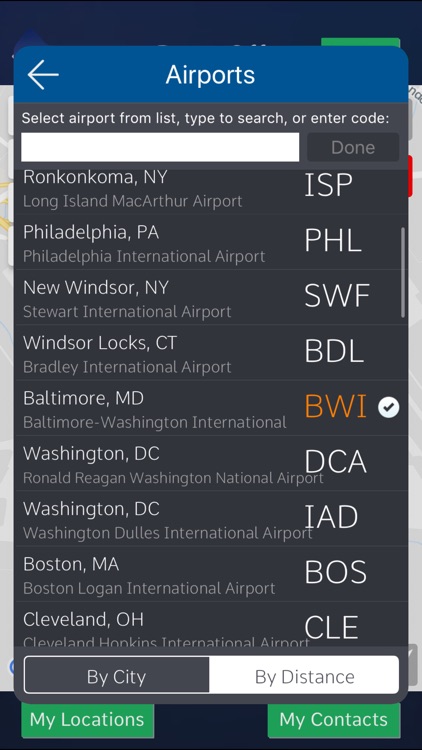Image resolution: width=422 pixels, height=750 pixels.
Task: Focus the airport search input field
Action: [x=160, y=147]
